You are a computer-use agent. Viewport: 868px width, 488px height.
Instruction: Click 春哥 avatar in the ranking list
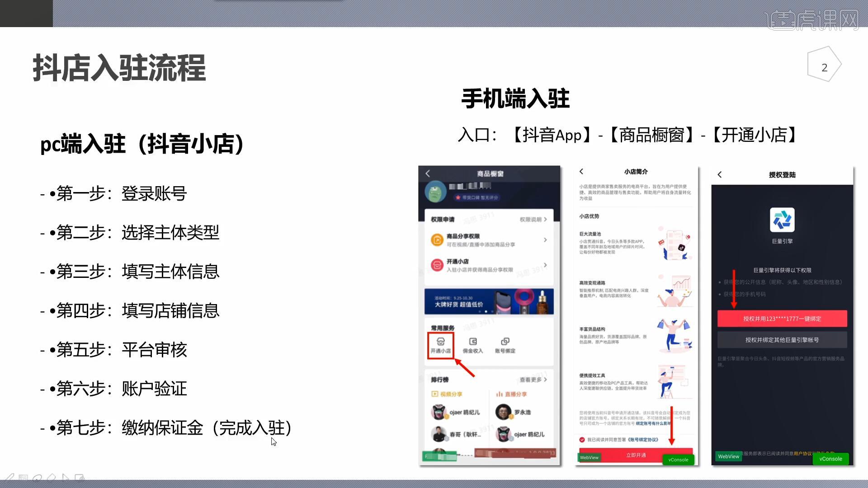439,434
